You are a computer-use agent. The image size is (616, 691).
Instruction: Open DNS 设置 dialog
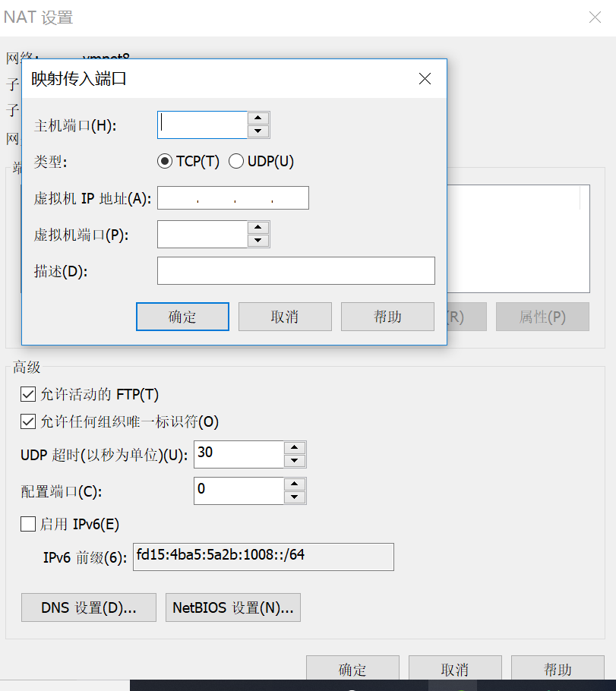pos(89,607)
